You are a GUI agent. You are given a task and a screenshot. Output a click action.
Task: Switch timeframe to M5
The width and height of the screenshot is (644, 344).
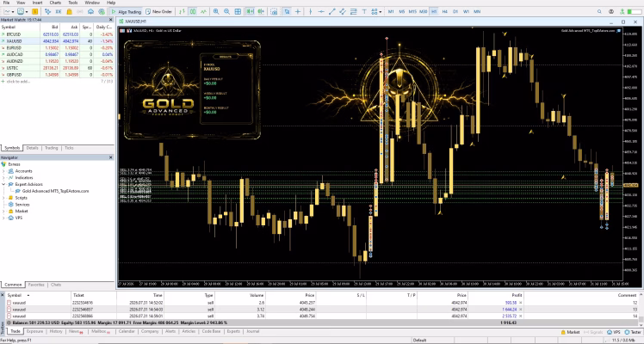(x=402, y=11)
